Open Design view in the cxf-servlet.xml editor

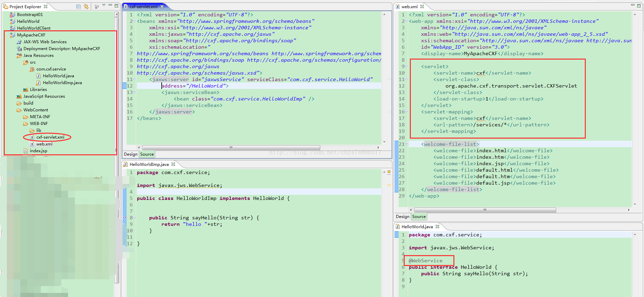coord(131,154)
